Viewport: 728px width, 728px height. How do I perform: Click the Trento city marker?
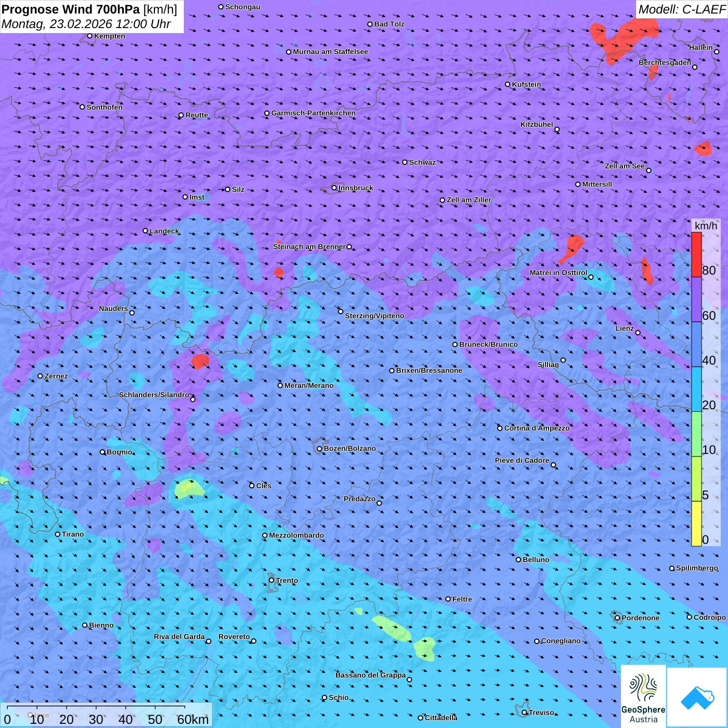pyautogui.click(x=271, y=580)
